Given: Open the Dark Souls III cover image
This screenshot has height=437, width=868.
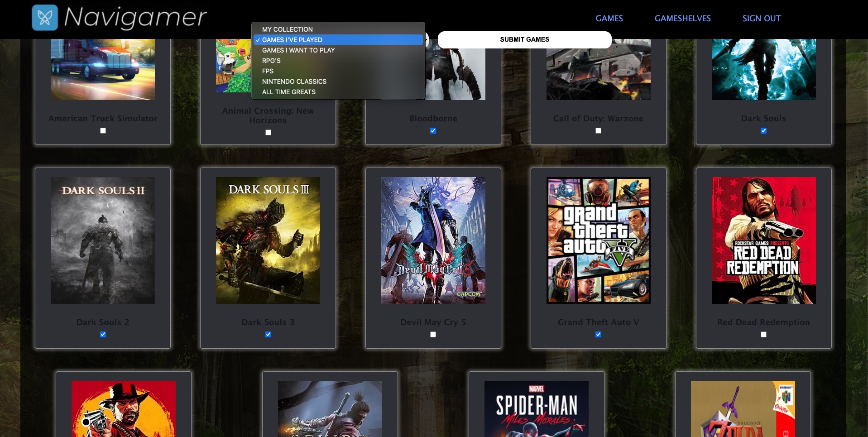Looking at the screenshot, I should [x=268, y=240].
